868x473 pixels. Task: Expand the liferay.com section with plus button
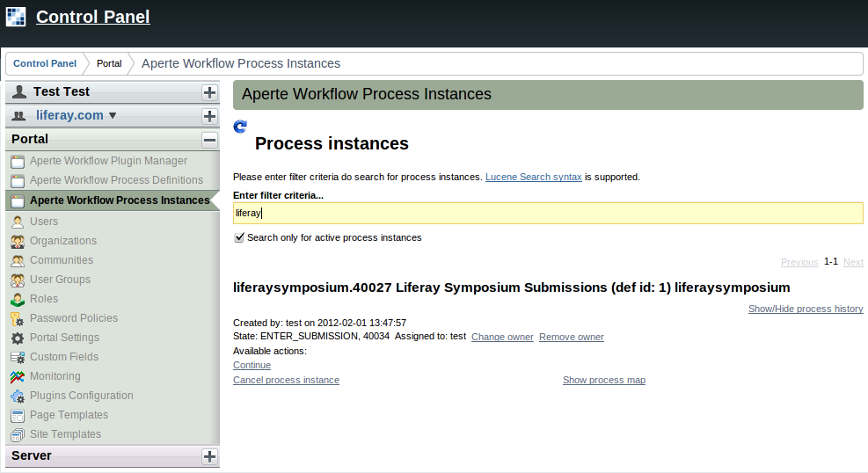209,116
